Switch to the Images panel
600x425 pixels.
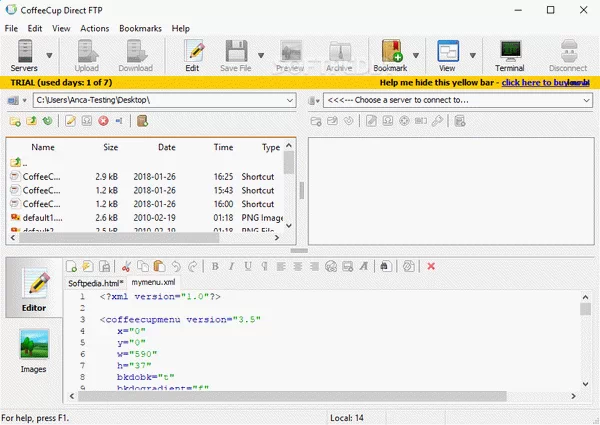pos(34,350)
